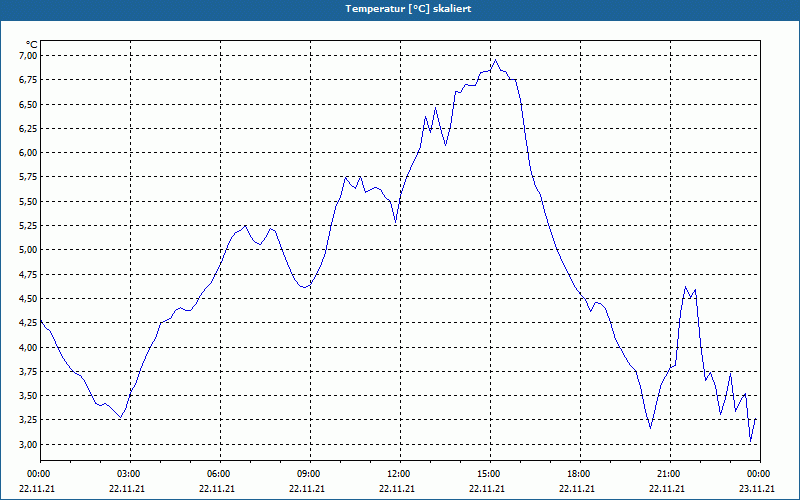Viewport: 800px width, 500px height.
Task: Pick the "22.11.21" date under "06:00"
Action: click(217, 489)
